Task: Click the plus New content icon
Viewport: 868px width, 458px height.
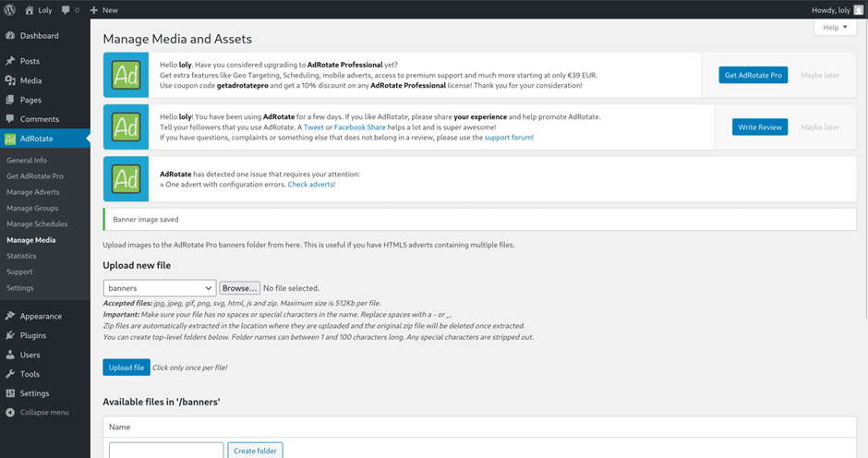Action: pos(93,10)
